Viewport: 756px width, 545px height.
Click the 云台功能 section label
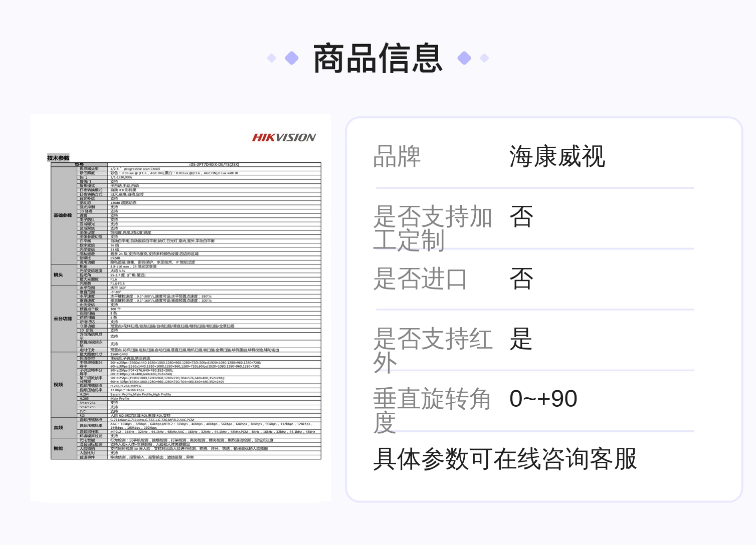(63, 319)
